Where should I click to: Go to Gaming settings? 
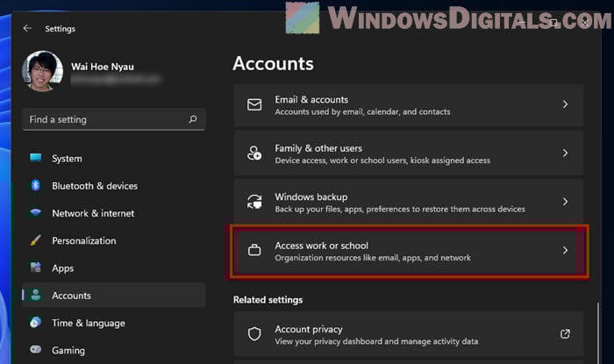click(x=113, y=350)
